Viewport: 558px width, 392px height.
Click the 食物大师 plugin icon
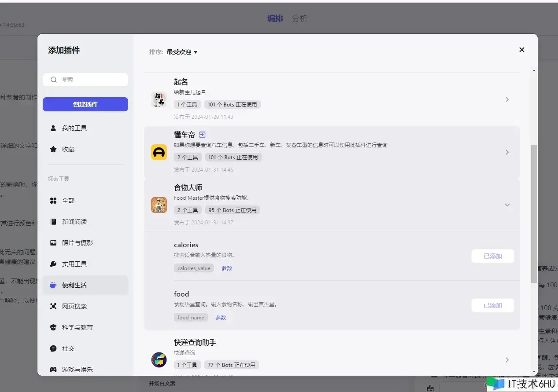pyautogui.click(x=159, y=205)
